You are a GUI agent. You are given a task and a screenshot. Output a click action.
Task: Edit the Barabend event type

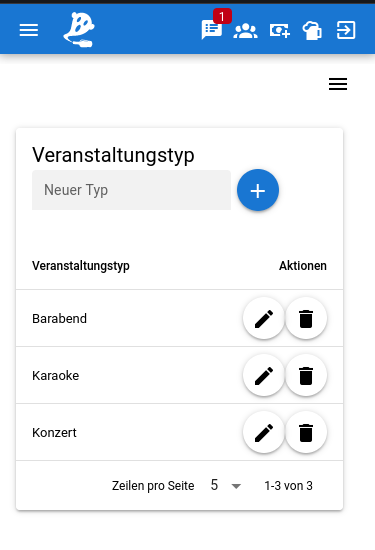264,318
